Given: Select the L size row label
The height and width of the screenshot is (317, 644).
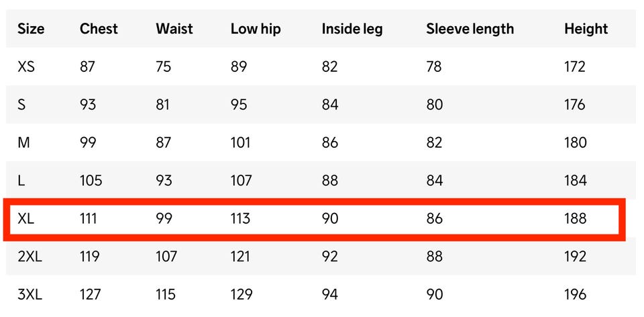Looking at the screenshot, I should (21, 181).
